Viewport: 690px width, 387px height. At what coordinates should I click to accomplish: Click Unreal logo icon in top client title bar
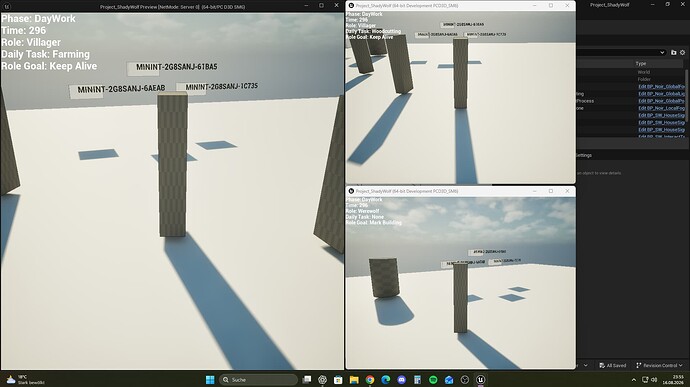coord(351,6)
